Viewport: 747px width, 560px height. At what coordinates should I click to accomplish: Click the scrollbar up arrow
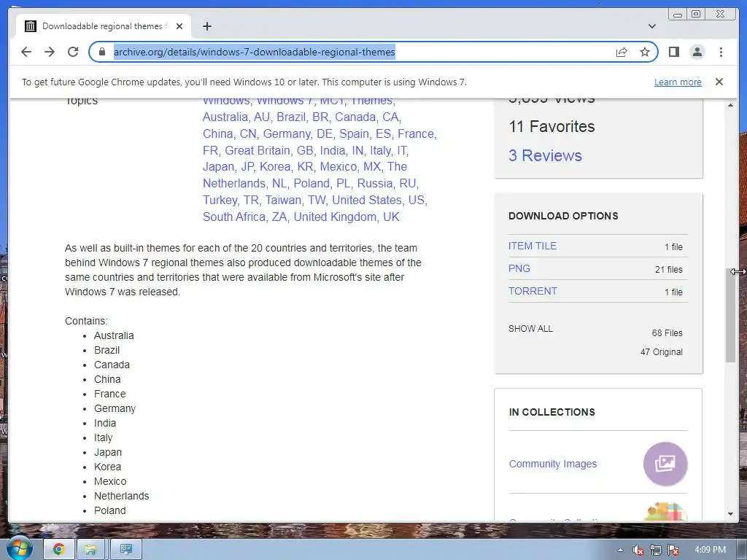[x=730, y=105]
